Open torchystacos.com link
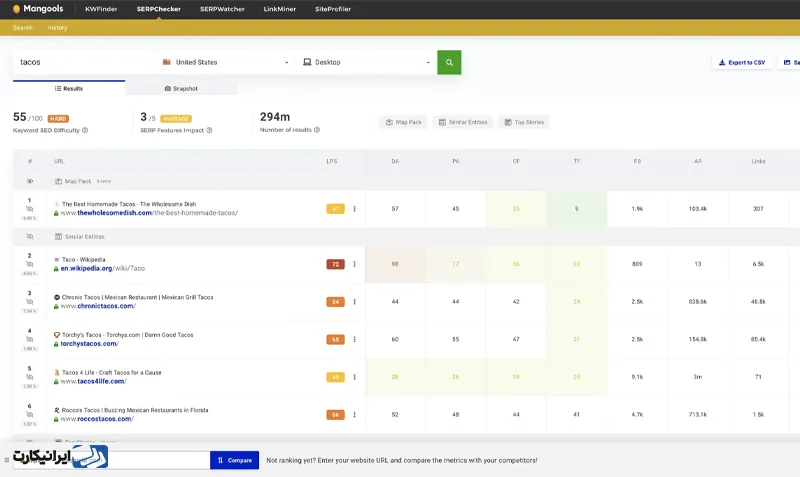 coord(89,343)
